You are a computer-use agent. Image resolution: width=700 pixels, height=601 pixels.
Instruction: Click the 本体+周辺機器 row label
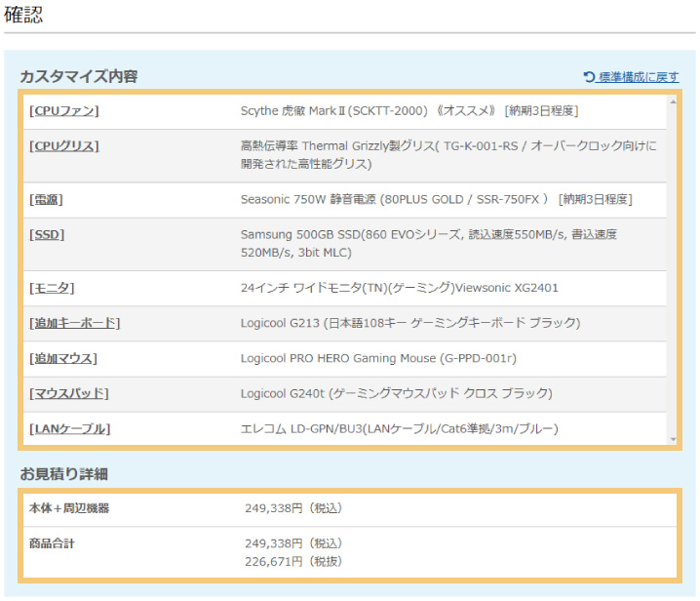69,508
